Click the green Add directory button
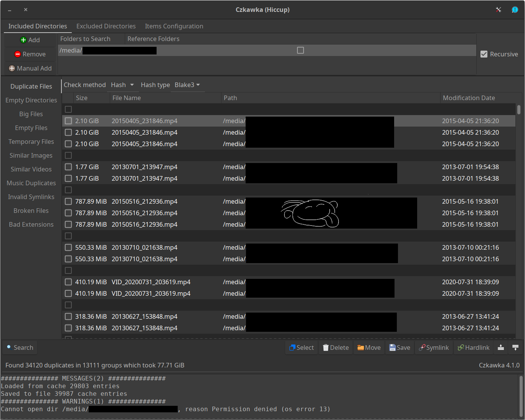Image resolution: width=525 pixels, height=420 pixels. 30,40
